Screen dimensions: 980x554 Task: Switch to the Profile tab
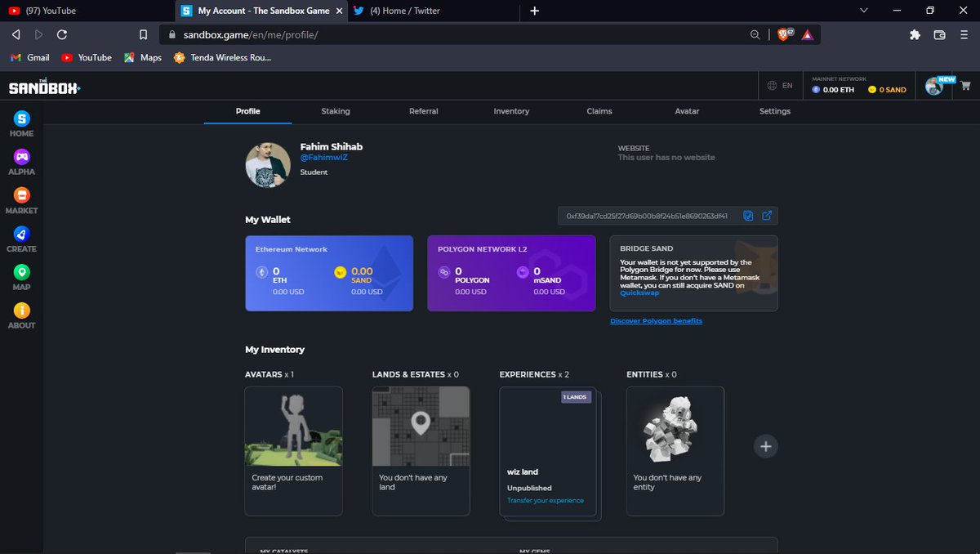(x=247, y=111)
